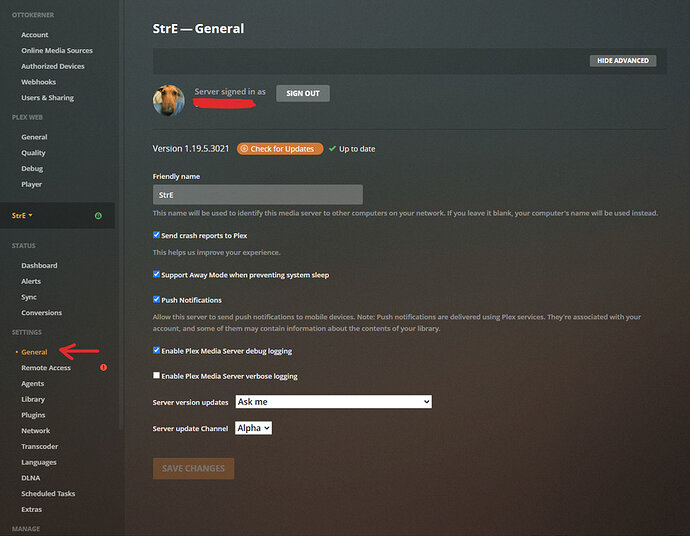Open Languages settings
690x536 pixels.
[x=39, y=463]
